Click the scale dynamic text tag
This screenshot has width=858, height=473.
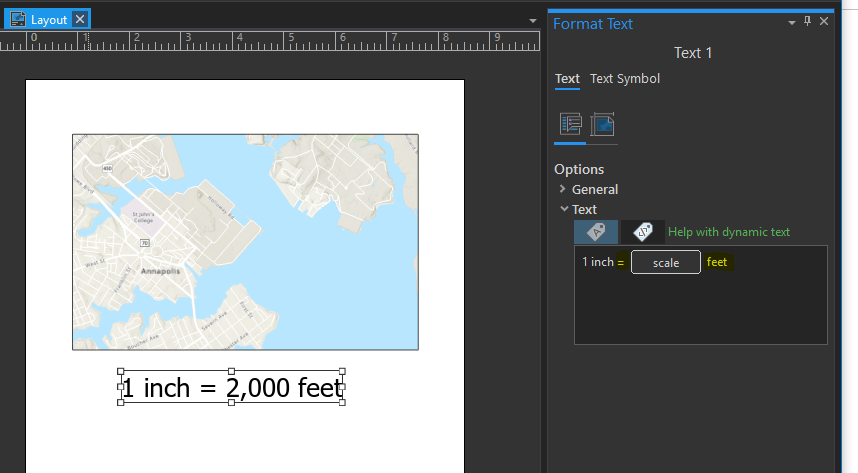click(666, 262)
